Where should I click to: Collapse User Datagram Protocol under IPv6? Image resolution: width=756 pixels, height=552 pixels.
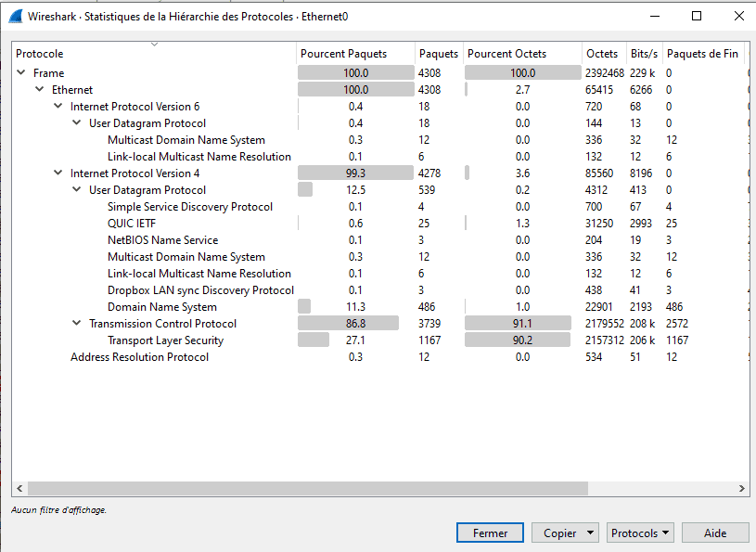(x=77, y=122)
